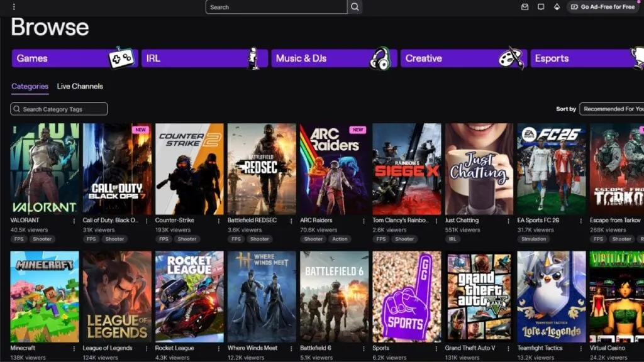The image size is (644, 362).
Task: Open the notifications inbox icon
Action: [525, 7]
